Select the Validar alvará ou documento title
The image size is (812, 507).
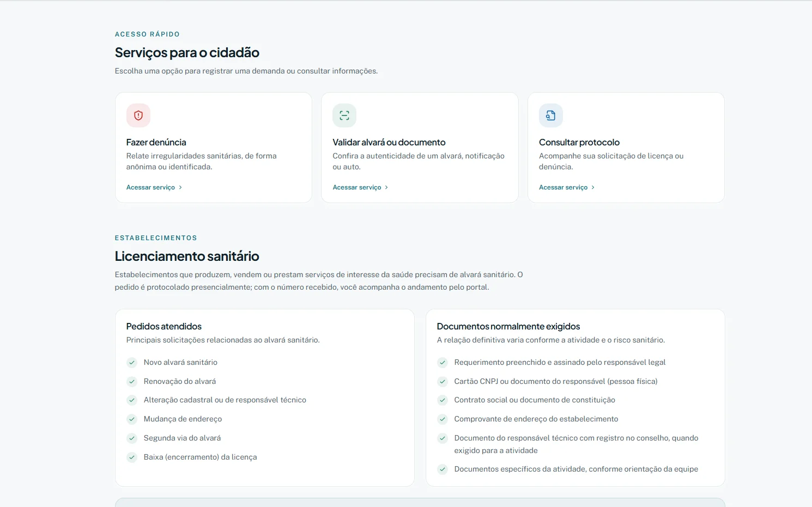pyautogui.click(x=389, y=142)
